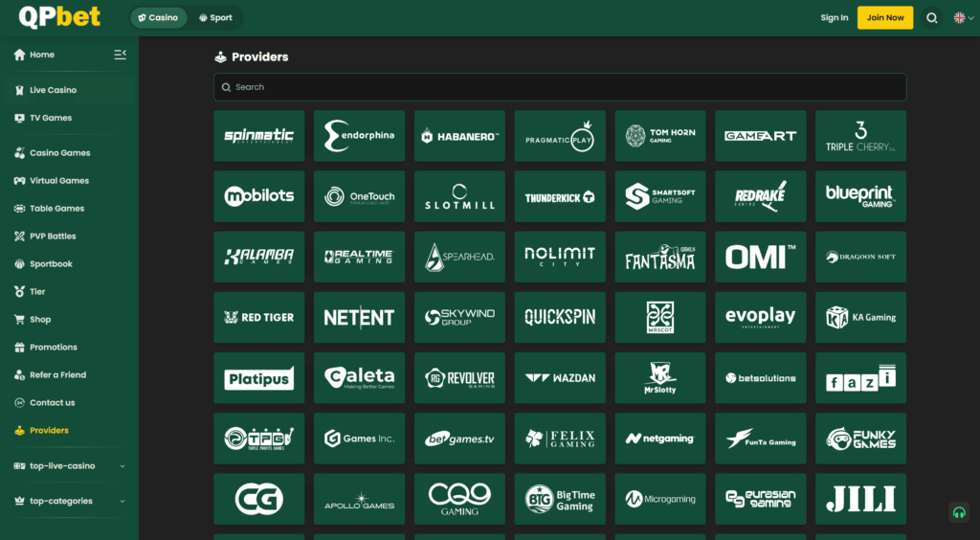
Task: Open live support headset icon
Action: (x=959, y=512)
